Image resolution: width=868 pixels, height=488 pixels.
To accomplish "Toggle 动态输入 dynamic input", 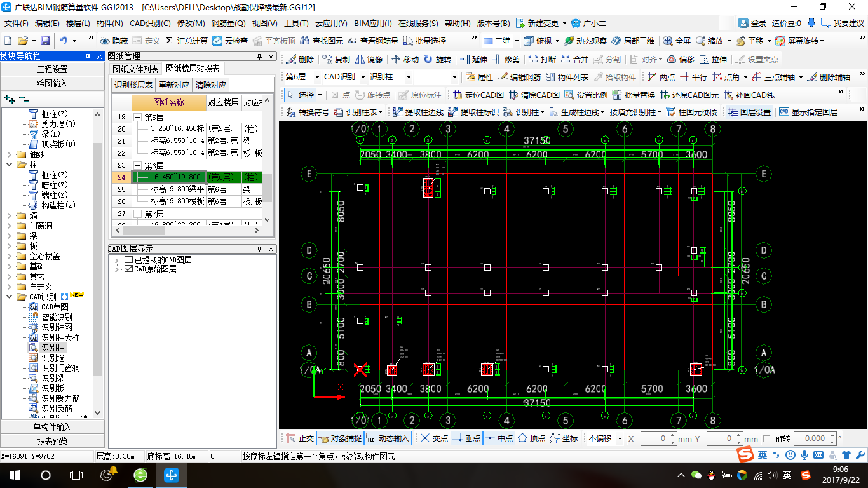I will coord(388,438).
